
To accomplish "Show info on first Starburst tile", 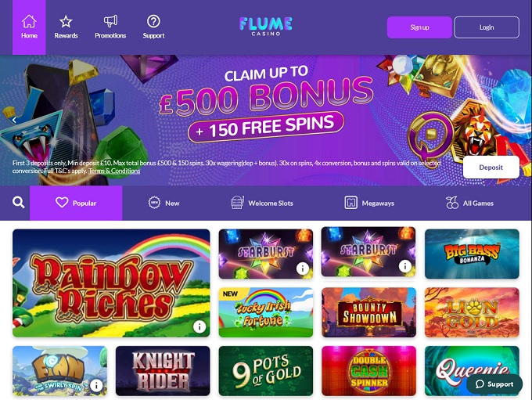I will click(x=302, y=268).
